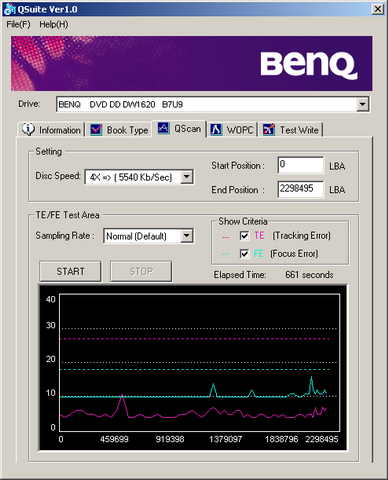Click the Book Type checkmark icon
388x480 pixels.
[96, 130]
